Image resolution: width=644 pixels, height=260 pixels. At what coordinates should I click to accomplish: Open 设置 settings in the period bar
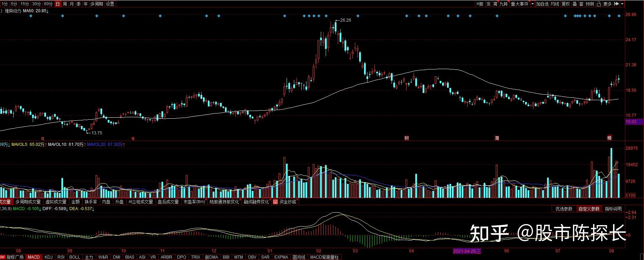(x=110, y=4)
